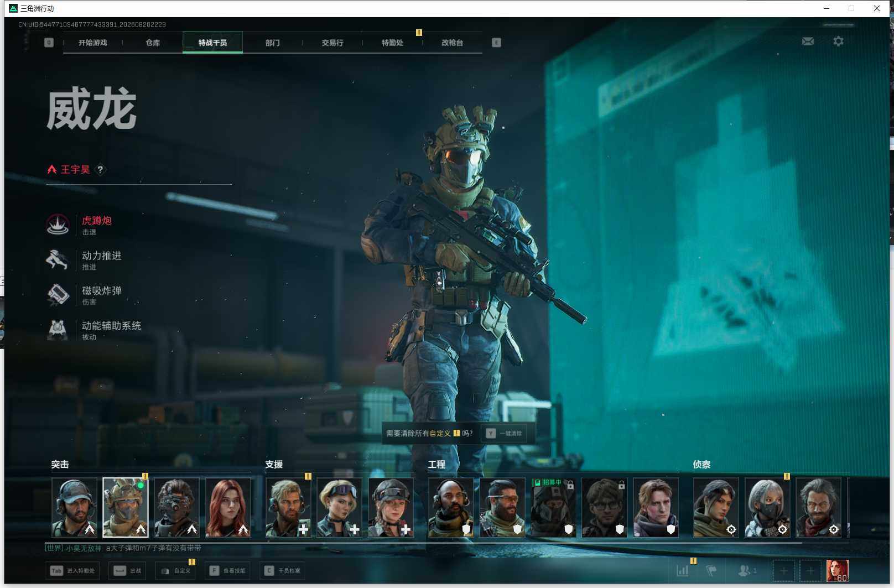Click the 三角洲行动 title bar app icon

(x=13, y=8)
